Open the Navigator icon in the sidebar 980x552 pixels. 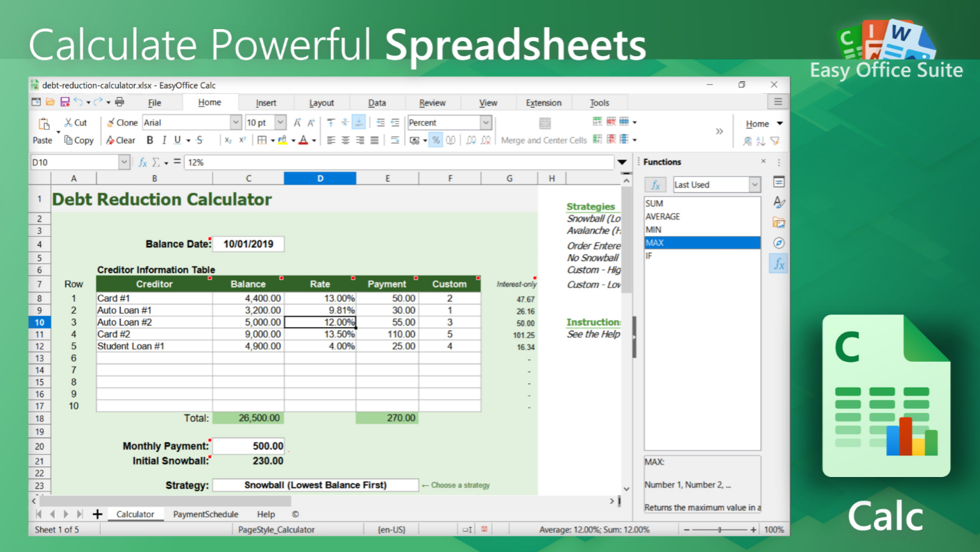tap(779, 243)
